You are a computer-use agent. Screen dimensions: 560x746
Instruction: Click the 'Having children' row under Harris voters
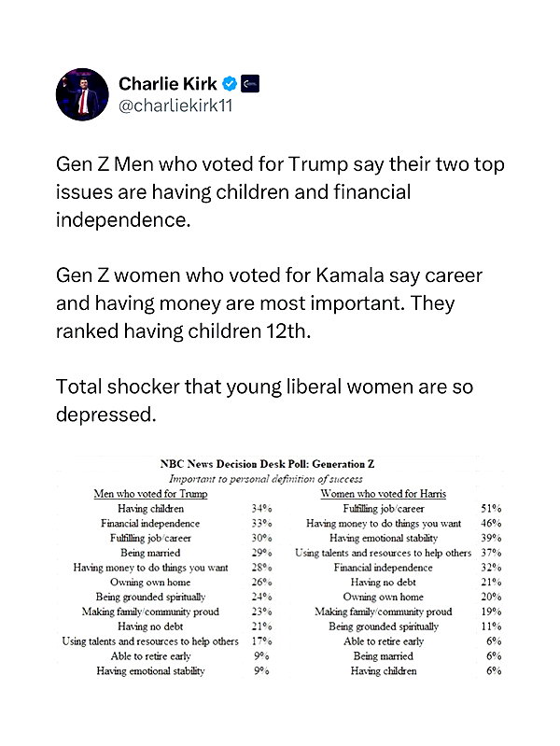tap(426, 670)
